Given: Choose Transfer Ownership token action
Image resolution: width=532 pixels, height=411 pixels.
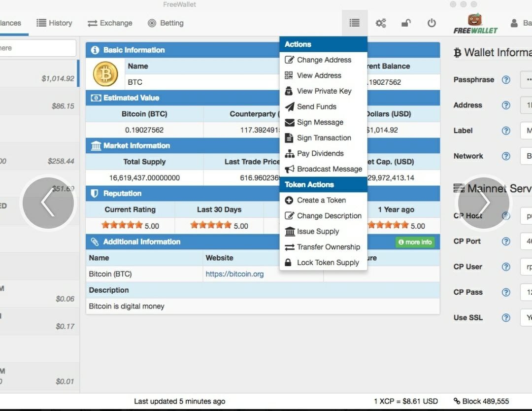Looking at the screenshot, I should tap(323, 247).
